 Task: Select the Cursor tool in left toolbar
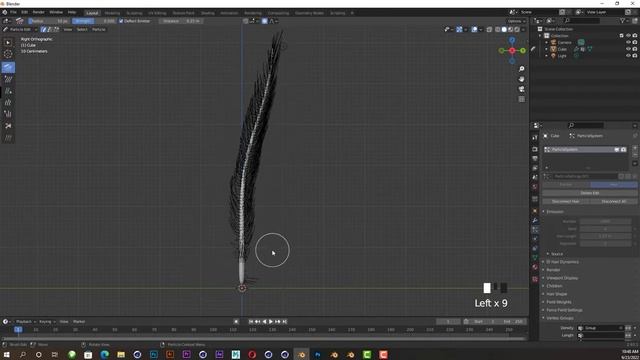8,54
